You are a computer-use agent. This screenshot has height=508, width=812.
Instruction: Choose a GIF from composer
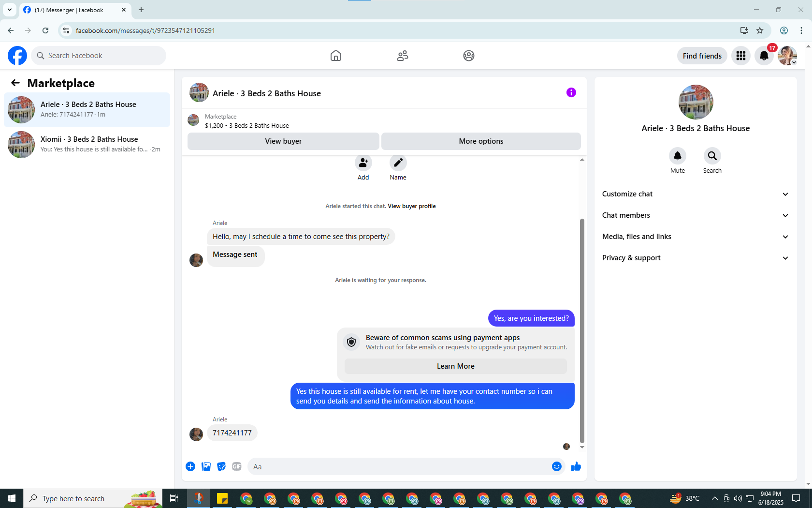[x=237, y=466]
